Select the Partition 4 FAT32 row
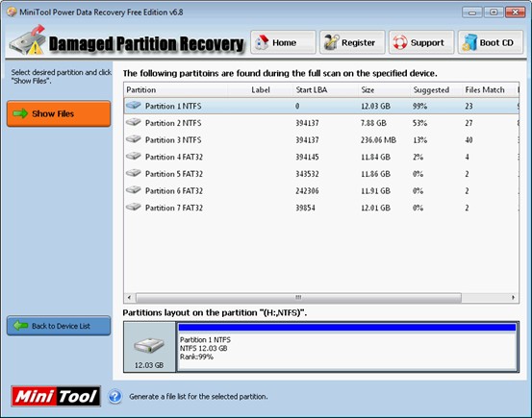532x418 pixels. tap(321, 157)
